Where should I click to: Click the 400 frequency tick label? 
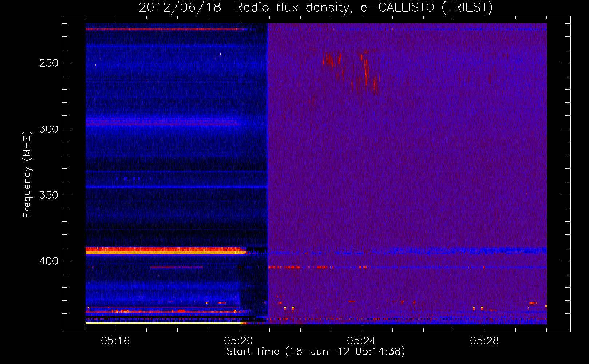tap(49, 261)
